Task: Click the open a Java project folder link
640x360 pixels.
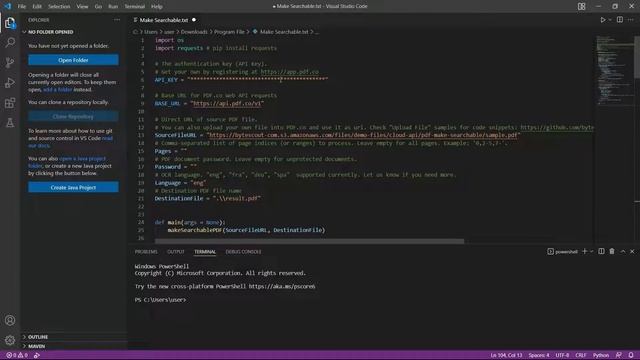Action: (83, 158)
